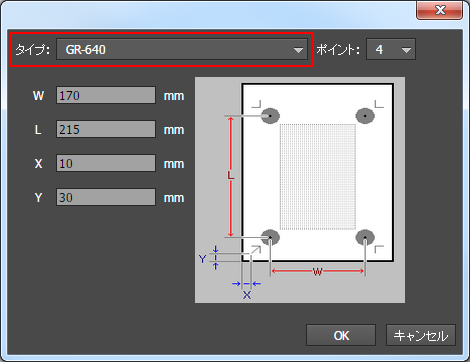
Task: Select the L field with value 215
Action: click(106, 129)
